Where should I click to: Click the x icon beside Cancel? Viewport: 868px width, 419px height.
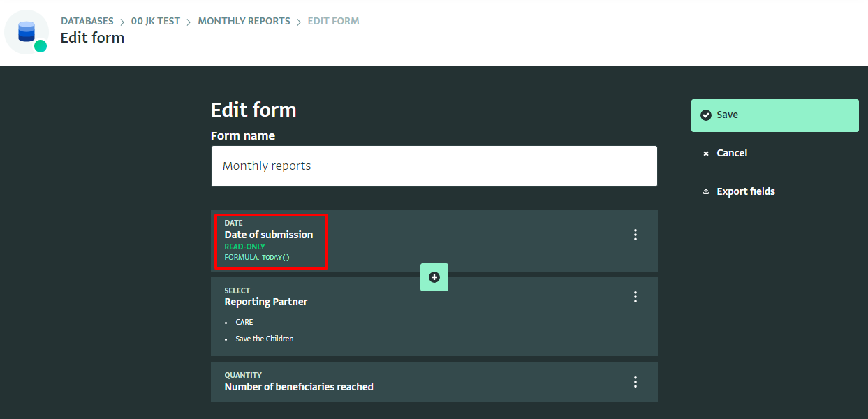click(706, 154)
